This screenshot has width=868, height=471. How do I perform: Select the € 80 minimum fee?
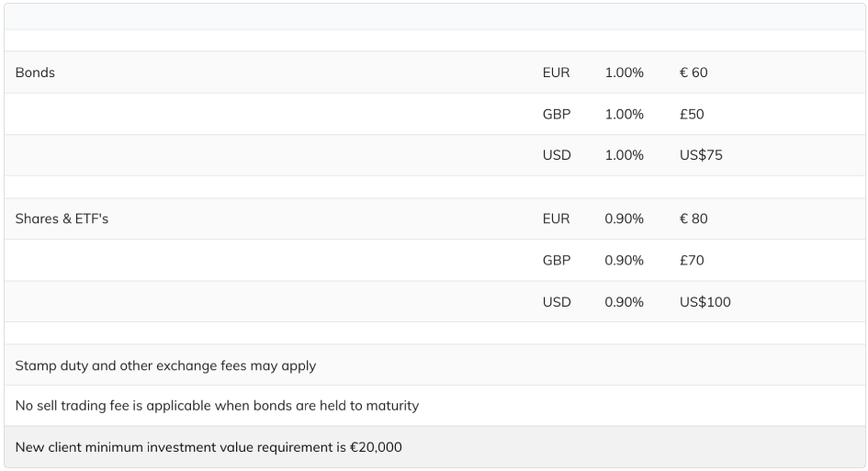coord(693,219)
